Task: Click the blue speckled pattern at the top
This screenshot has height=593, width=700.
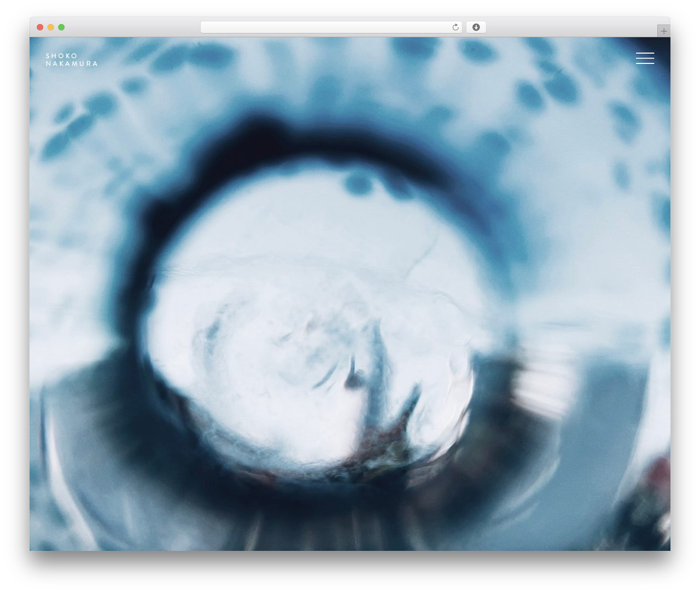Action: tap(350, 71)
